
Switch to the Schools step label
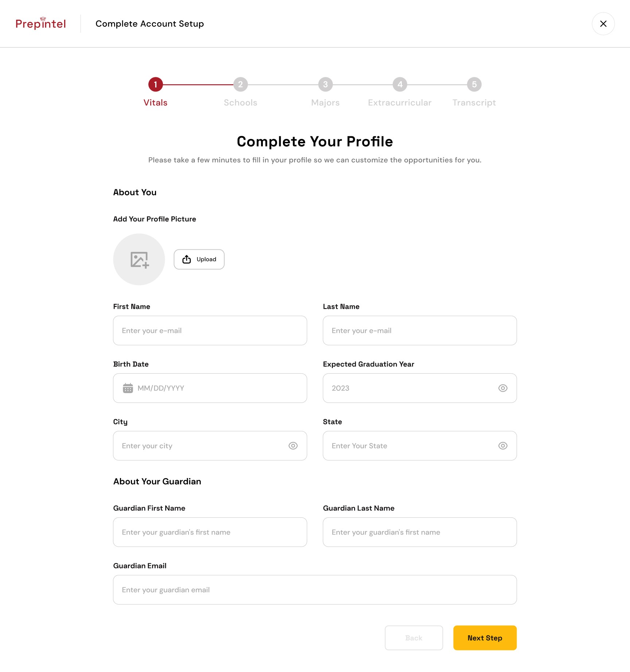point(241,102)
